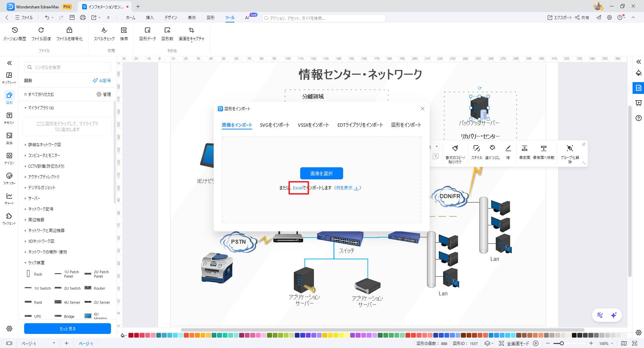
Task: Select the ステッカー sidebar panel
Action: tap(9, 178)
